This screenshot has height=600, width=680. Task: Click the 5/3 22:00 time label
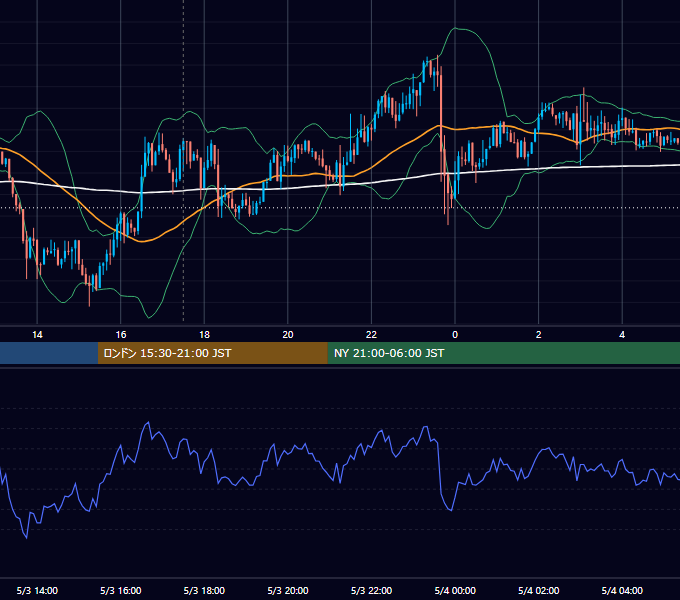coord(371,590)
